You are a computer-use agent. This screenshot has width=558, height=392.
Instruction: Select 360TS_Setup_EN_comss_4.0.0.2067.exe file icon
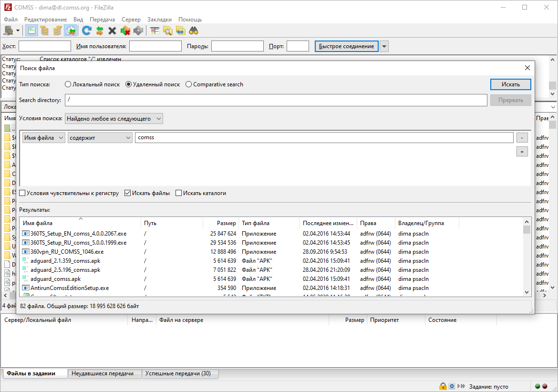[x=26, y=234]
